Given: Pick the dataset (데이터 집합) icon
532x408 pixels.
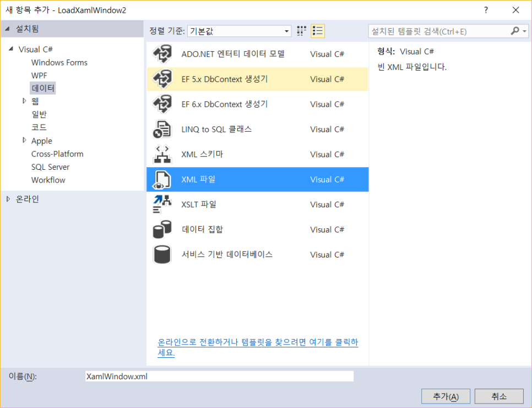Looking at the screenshot, I should 162,229.
